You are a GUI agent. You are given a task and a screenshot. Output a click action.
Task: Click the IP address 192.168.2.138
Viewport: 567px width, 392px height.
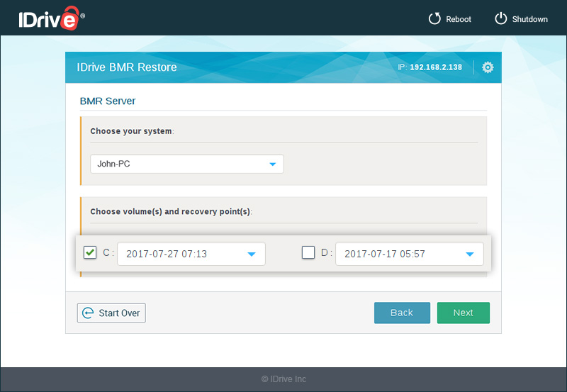[435, 67]
